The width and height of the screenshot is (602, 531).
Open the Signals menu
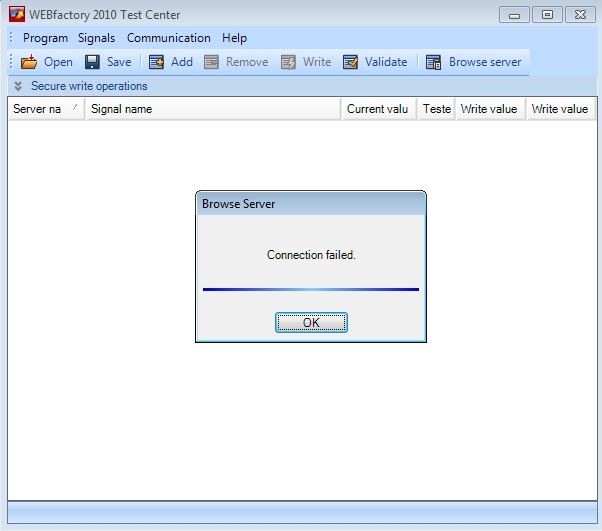point(96,38)
